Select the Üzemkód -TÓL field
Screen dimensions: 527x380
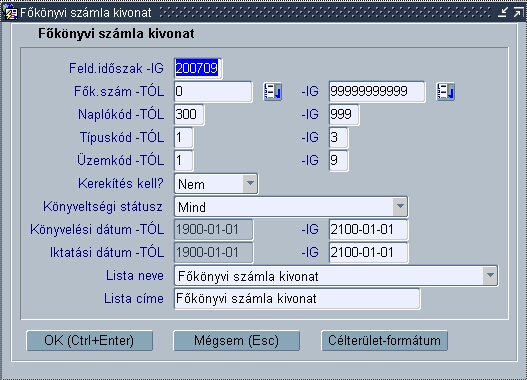coord(184,161)
